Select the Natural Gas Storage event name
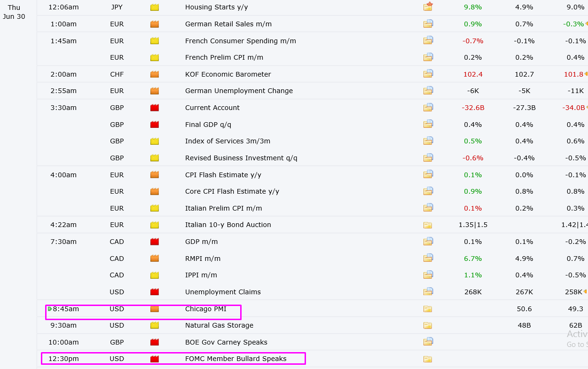The image size is (588, 369). tap(219, 325)
